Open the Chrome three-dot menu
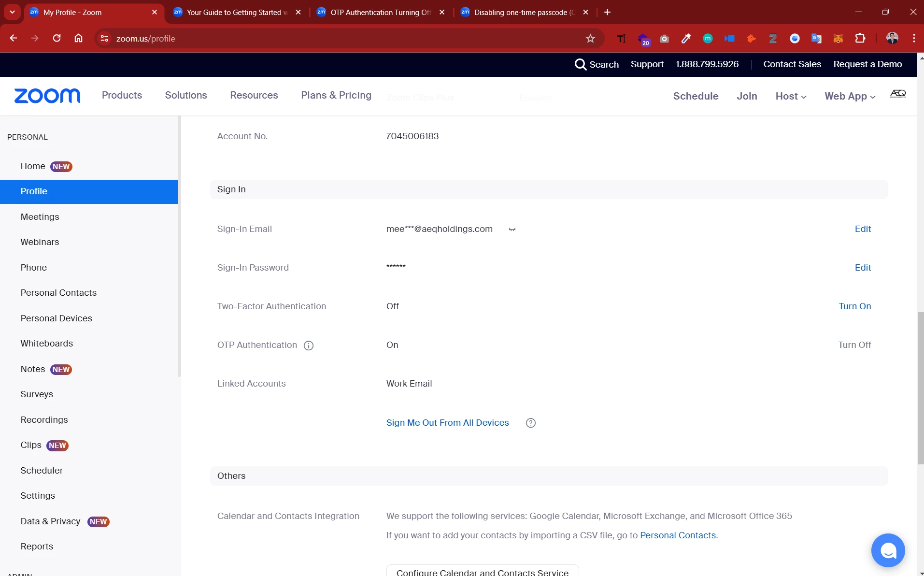Image resolution: width=924 pixels, height=576 pixels. [x=914, y=38]
